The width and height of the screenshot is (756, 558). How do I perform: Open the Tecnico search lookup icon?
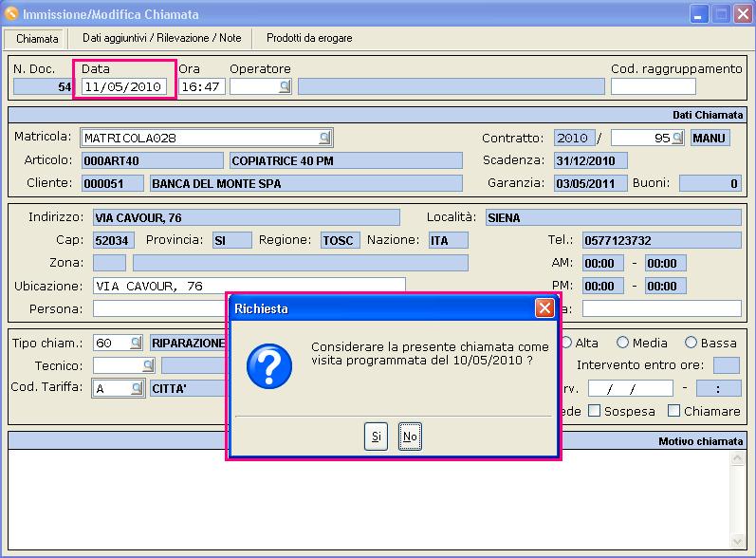tap(148, 365)
